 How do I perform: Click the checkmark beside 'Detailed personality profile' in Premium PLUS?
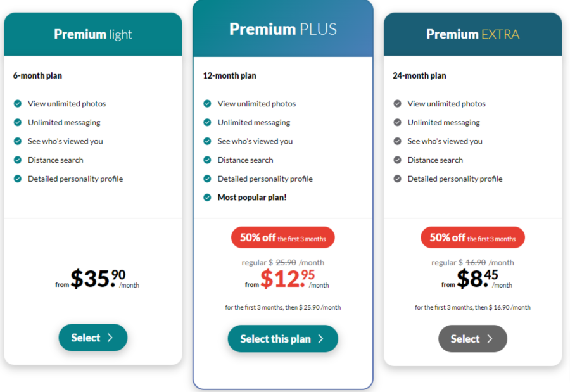click(x=207, y=179)
